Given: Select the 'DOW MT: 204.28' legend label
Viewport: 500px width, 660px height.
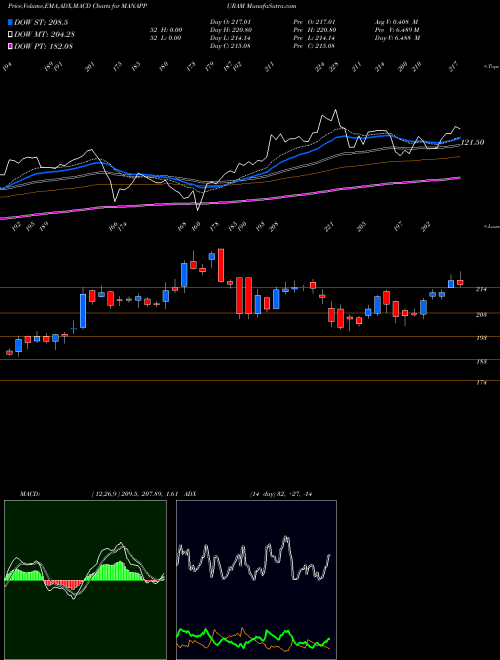Looking at the screenshot, I should pyautogui.click(x=45, y=35).
